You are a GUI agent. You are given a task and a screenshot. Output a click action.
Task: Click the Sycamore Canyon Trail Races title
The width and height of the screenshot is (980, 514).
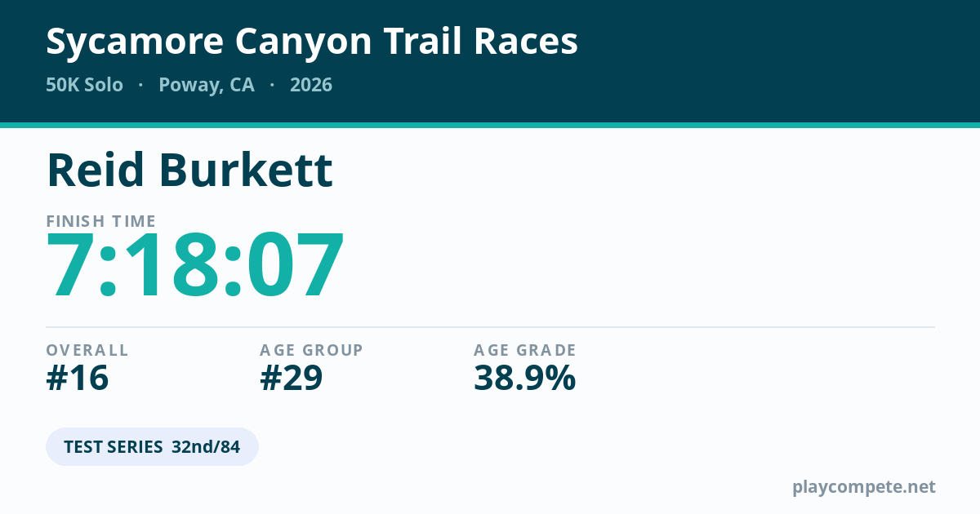(312, 42)
